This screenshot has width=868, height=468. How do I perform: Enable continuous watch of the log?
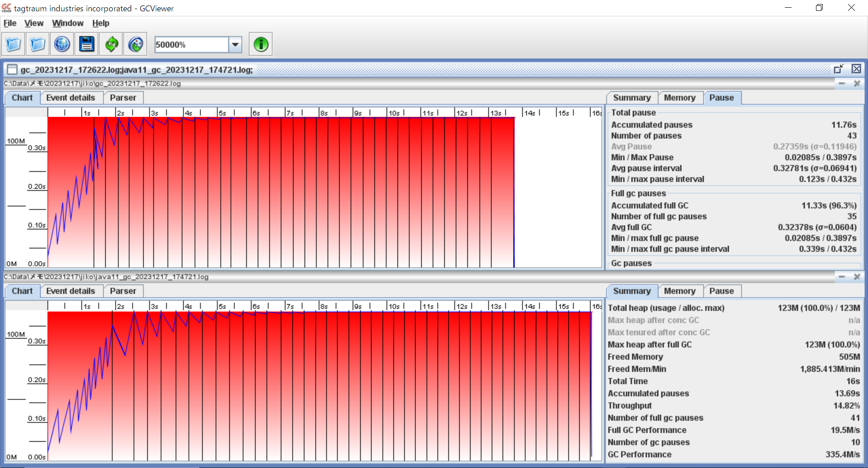pyautogui.click(x=135, y=44)
